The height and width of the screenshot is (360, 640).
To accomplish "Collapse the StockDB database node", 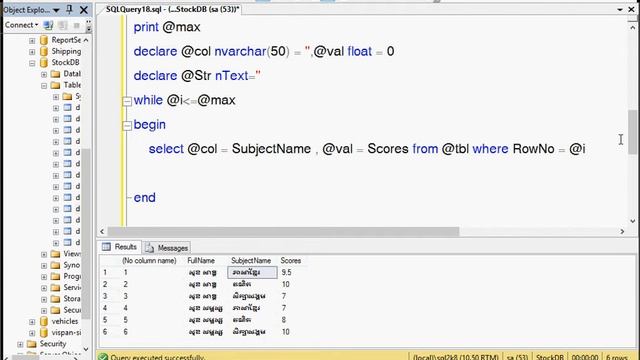I will [x=32, y=63].
